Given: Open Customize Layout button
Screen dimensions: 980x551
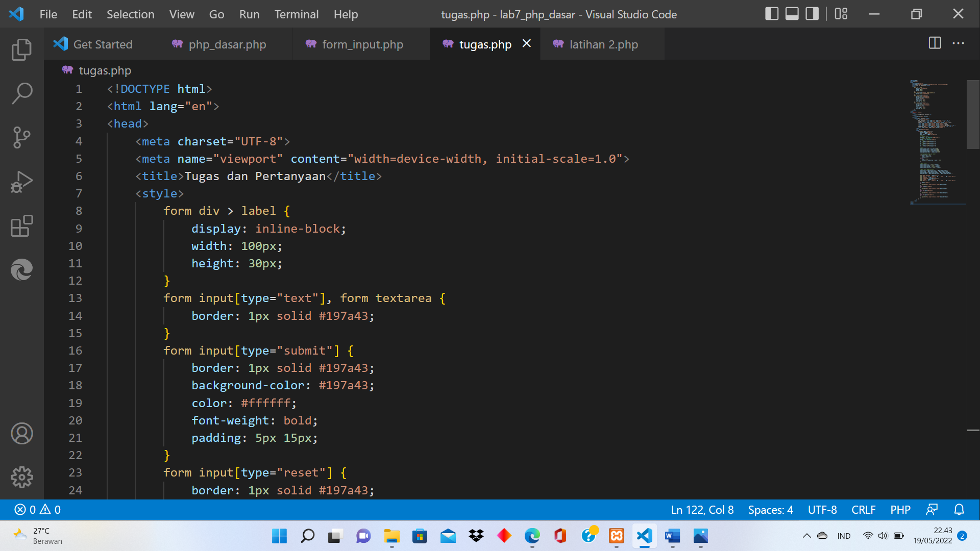Looking at the screenshot, I should tap(841, 14).
